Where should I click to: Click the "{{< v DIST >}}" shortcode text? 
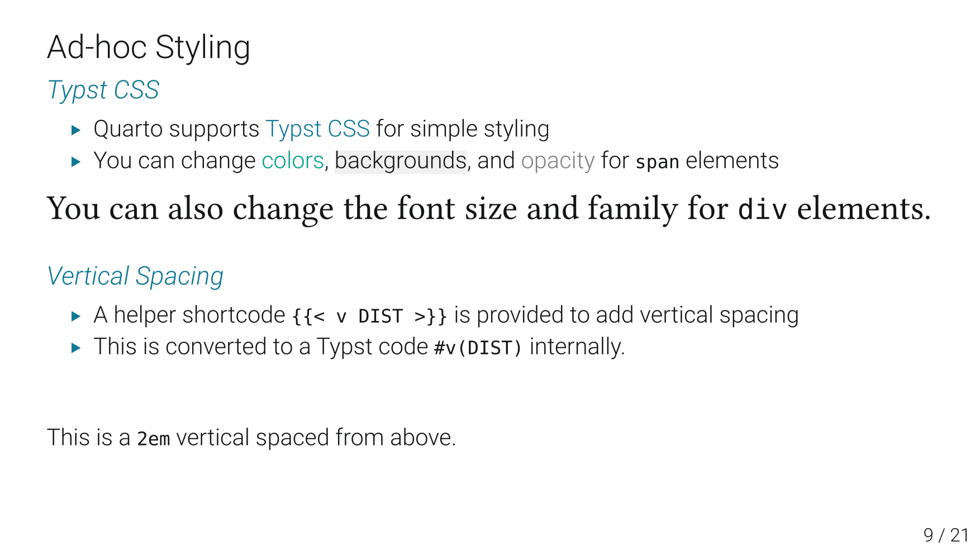[x=369, y=316]
